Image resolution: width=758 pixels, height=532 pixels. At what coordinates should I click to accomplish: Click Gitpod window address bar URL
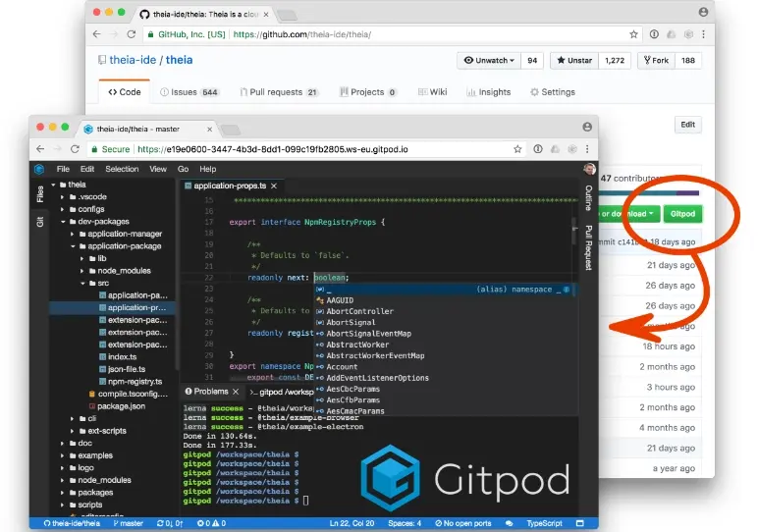point(273,149)
